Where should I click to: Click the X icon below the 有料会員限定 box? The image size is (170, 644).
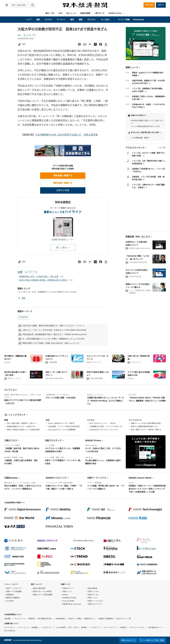tap(95, 262)
